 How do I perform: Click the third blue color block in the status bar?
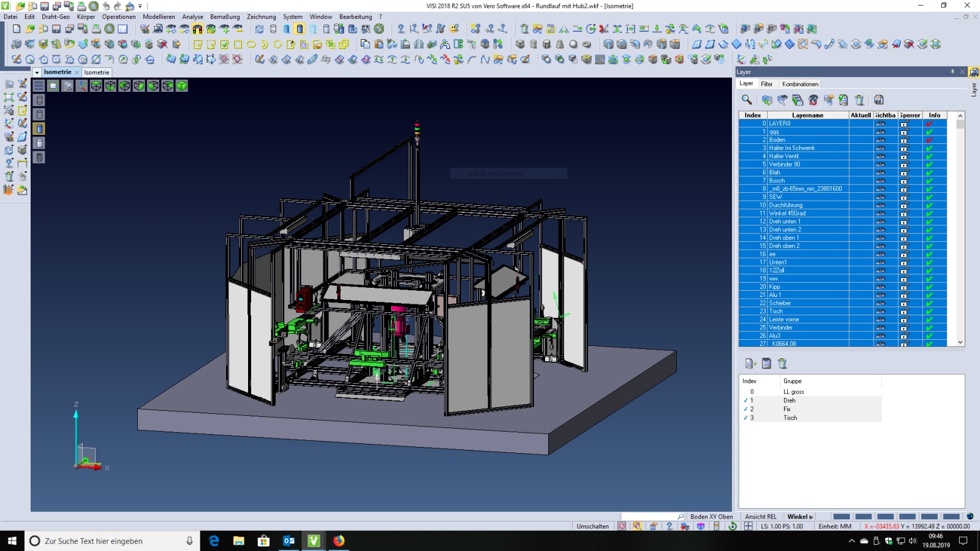[x=885, y=517]
